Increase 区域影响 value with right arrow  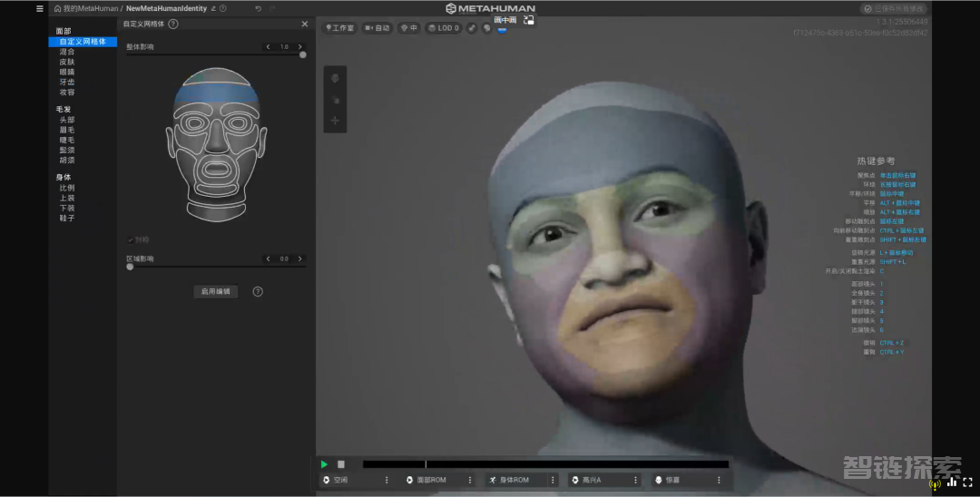[x=300, y=258]
